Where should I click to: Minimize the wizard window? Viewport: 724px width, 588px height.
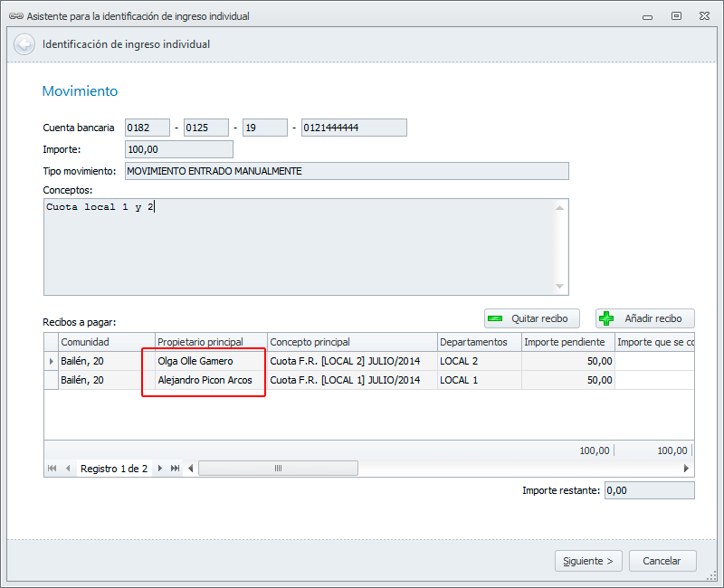click(x=647, y=16)
